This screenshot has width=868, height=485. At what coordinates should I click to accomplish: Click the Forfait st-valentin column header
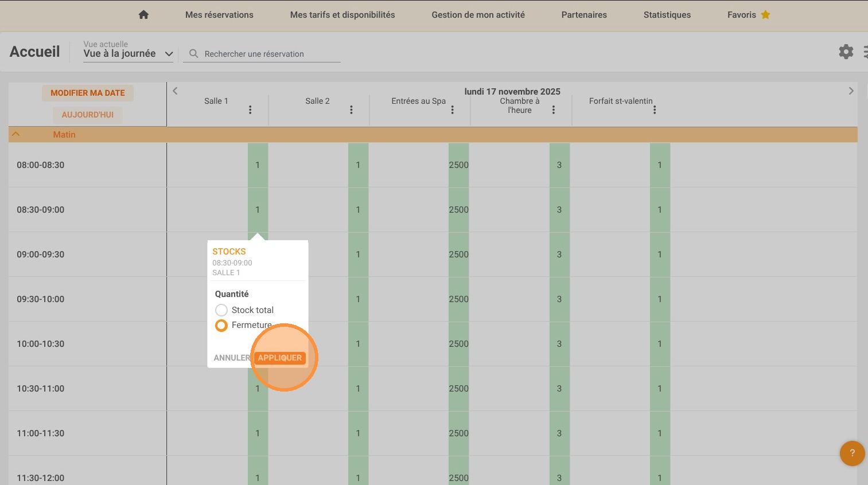(x=621, y=101)
